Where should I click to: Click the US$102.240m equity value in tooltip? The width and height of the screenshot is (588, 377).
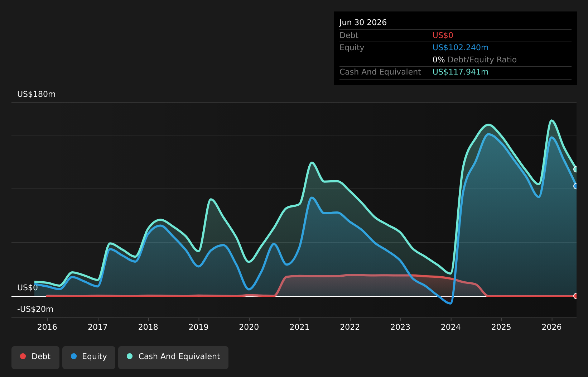tap(461, 48)
